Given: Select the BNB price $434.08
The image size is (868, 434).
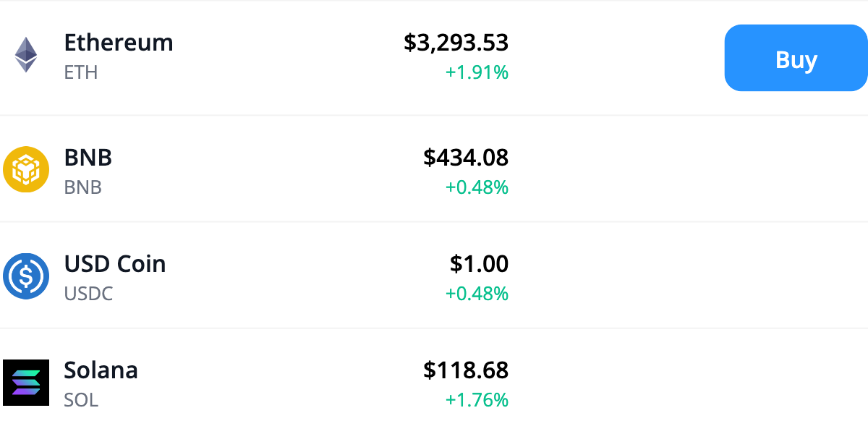Looking at the screenshot, I should [466, 158].
